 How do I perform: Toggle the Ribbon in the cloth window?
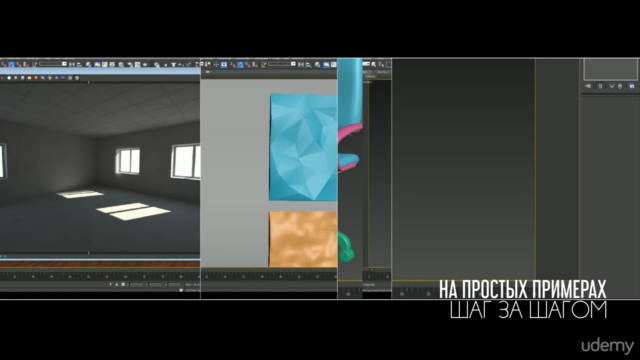point(326,64)
